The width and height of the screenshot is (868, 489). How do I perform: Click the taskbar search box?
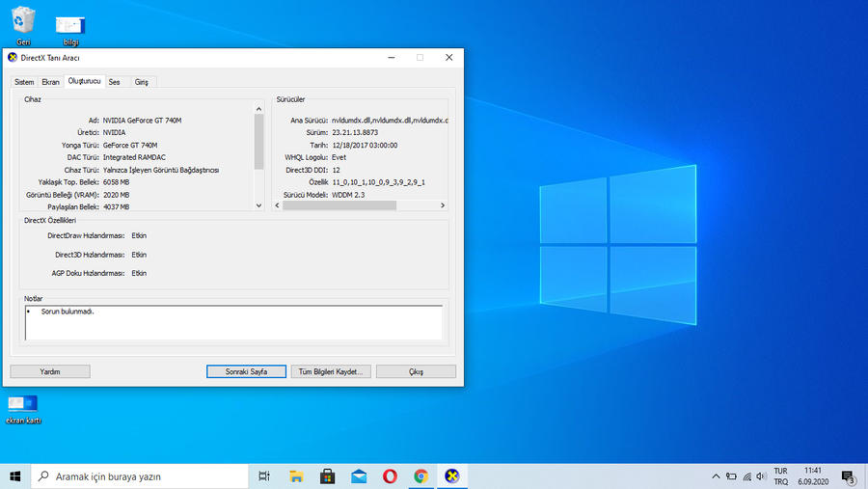click(x=140, y=476)
